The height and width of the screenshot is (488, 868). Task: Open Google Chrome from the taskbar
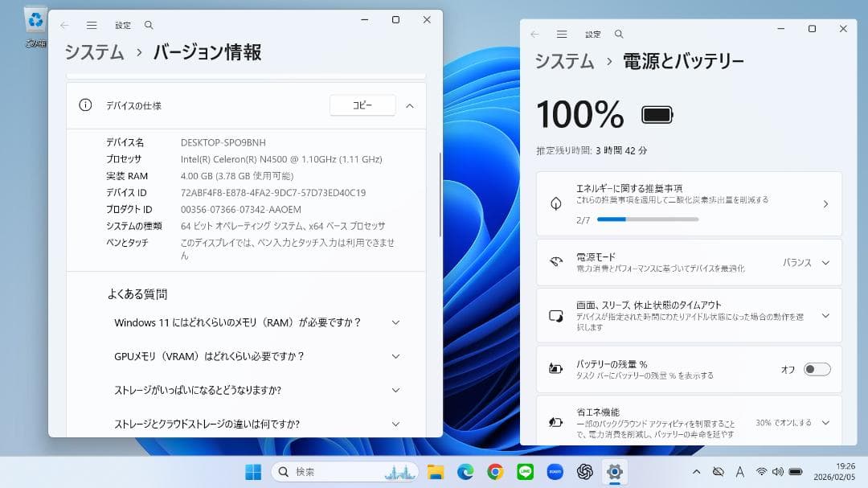494,472
